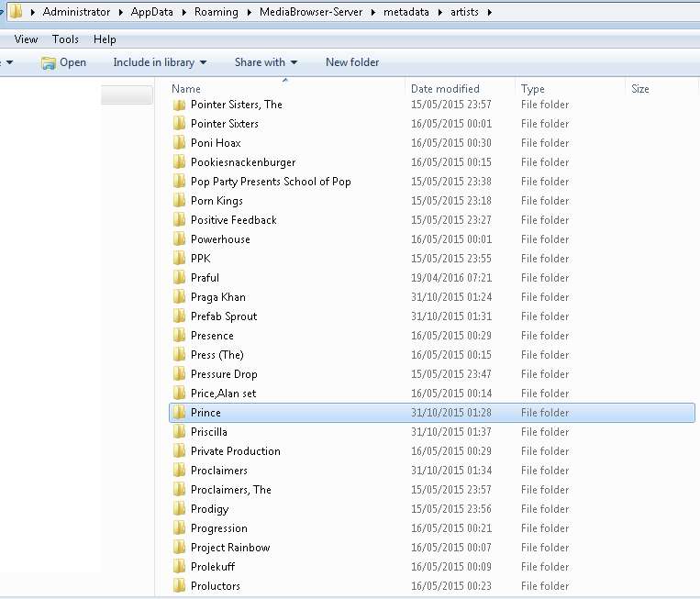
Task: Select the Progression folder icon
Action: pyautogui.click(x=179, y=528)
